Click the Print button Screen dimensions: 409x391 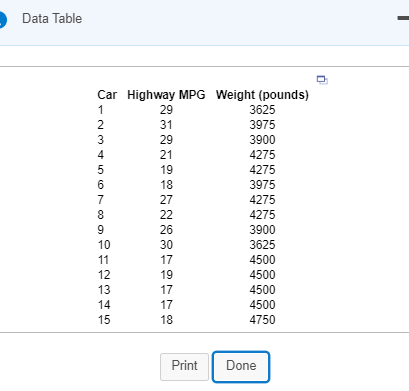point(184,366)
